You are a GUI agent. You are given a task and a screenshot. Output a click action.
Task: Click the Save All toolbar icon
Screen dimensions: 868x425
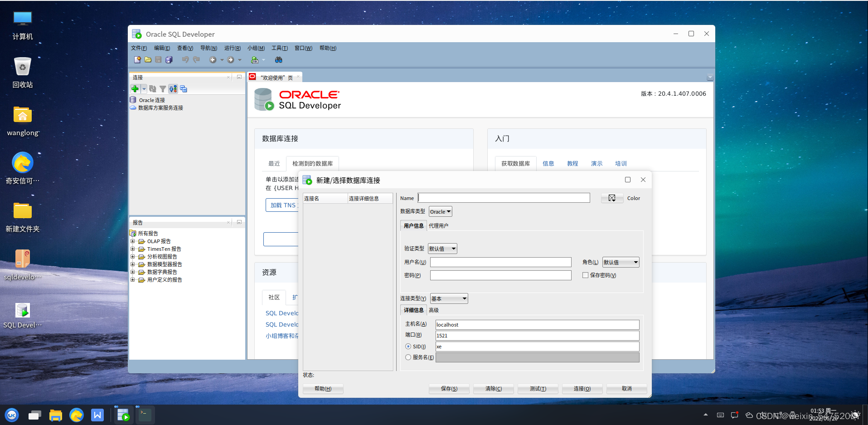(169, 60)
